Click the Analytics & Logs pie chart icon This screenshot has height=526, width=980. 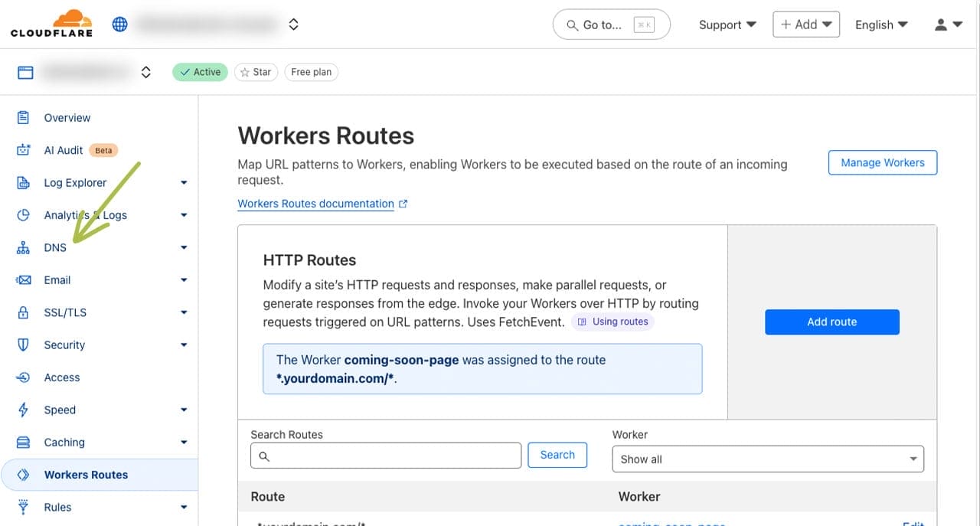[23, 215]
